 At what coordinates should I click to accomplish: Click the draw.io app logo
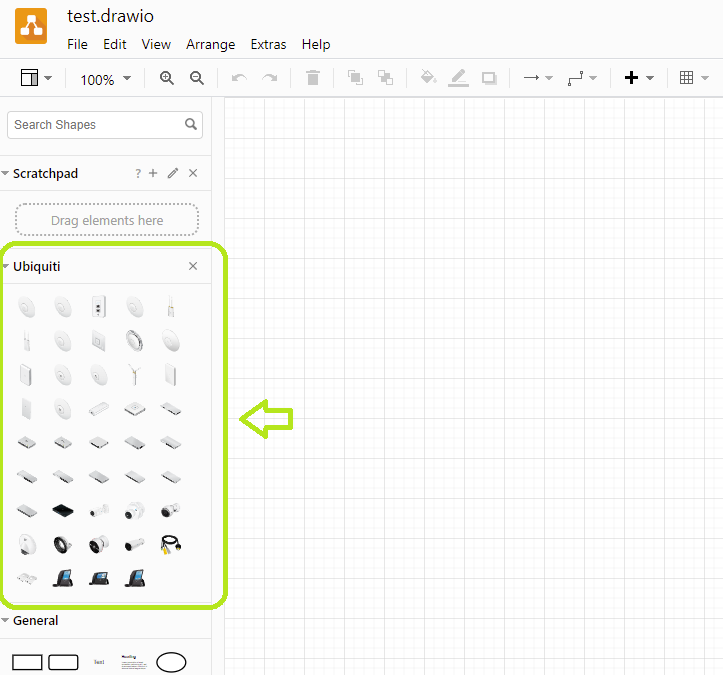(31, 26)
